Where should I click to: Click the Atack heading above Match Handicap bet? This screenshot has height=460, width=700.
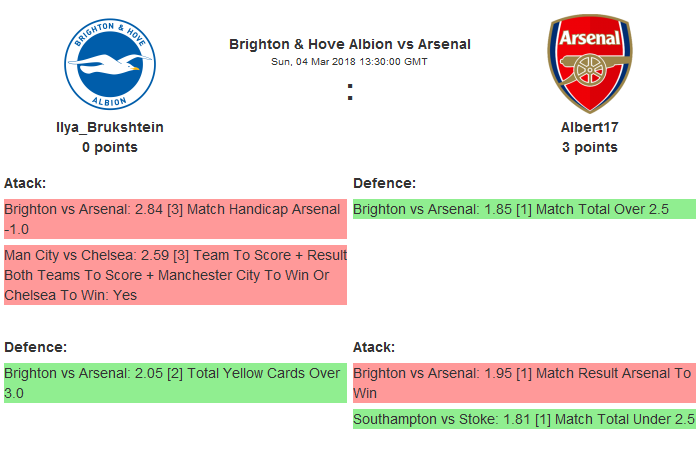(x=25, y=183)
